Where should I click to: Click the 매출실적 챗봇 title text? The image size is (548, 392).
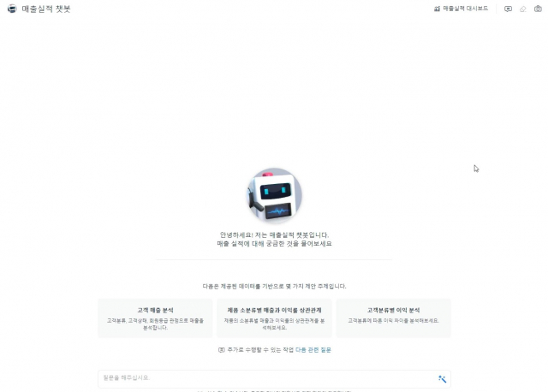[x=46, y=9]
